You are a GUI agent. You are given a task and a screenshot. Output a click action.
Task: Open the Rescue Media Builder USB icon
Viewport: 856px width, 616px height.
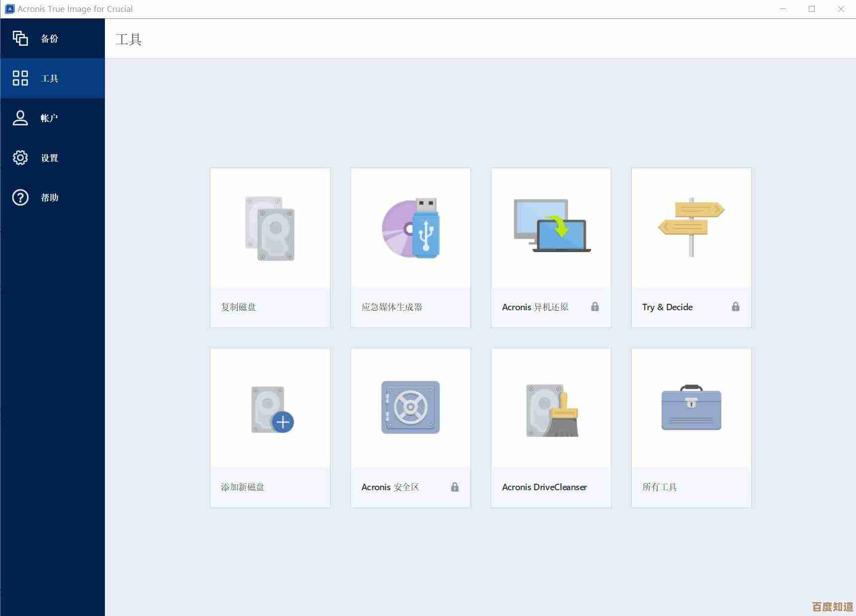tap(411, 228)
